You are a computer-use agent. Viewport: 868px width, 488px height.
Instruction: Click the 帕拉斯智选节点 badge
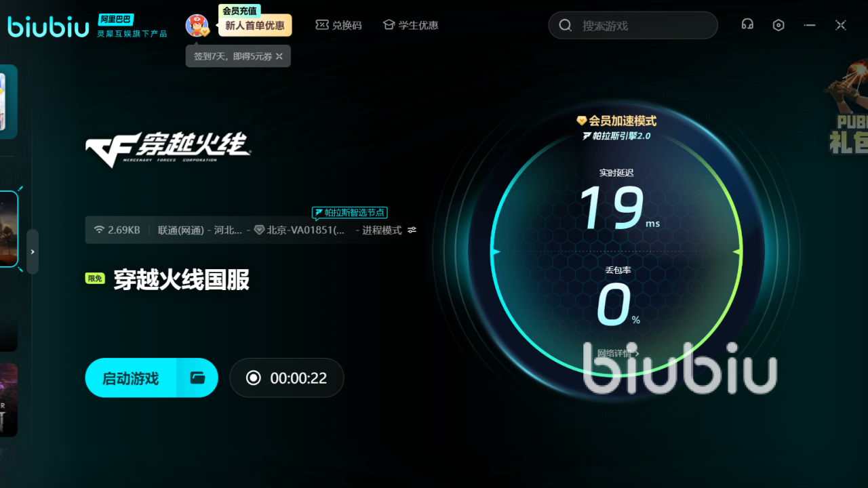tap(350, 213)
